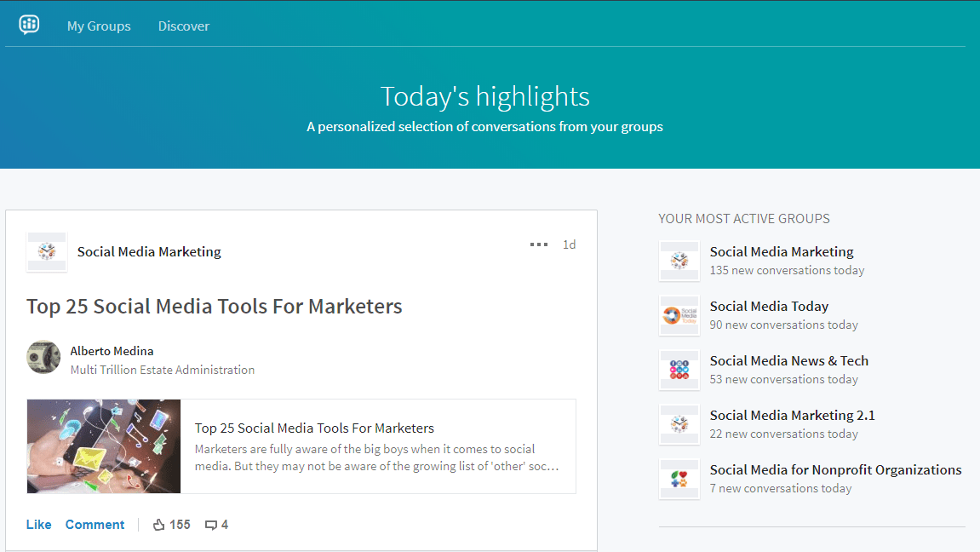Click Alberto Medina's profile picture

(x=43, y=359)
